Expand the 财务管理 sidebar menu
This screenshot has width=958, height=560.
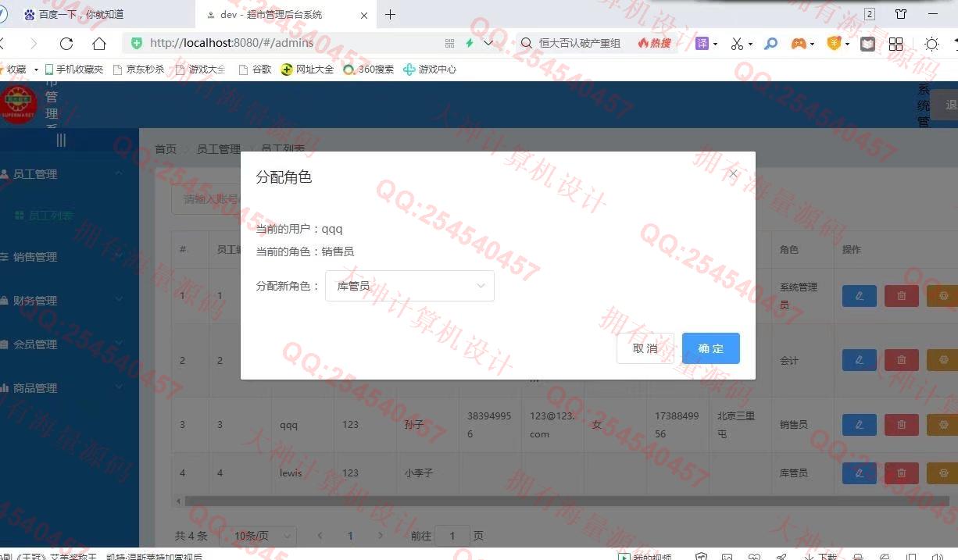click(x=70, y=301)
